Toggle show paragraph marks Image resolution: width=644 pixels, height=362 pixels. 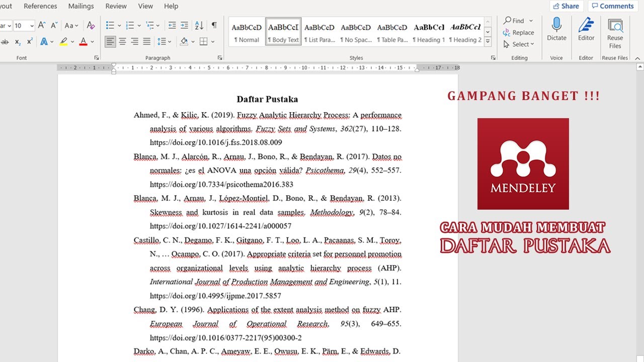click(214, 25)
